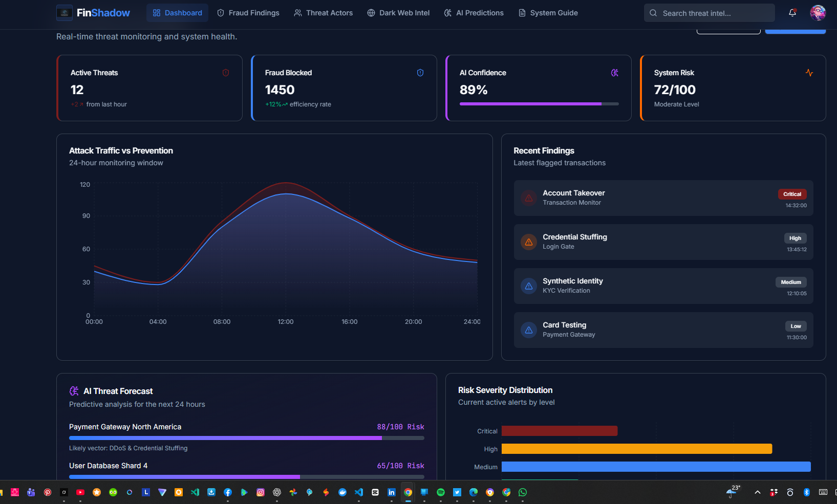Open Pinterest from the taskbar
The image size is (837, 504).
tap(48, 492)
